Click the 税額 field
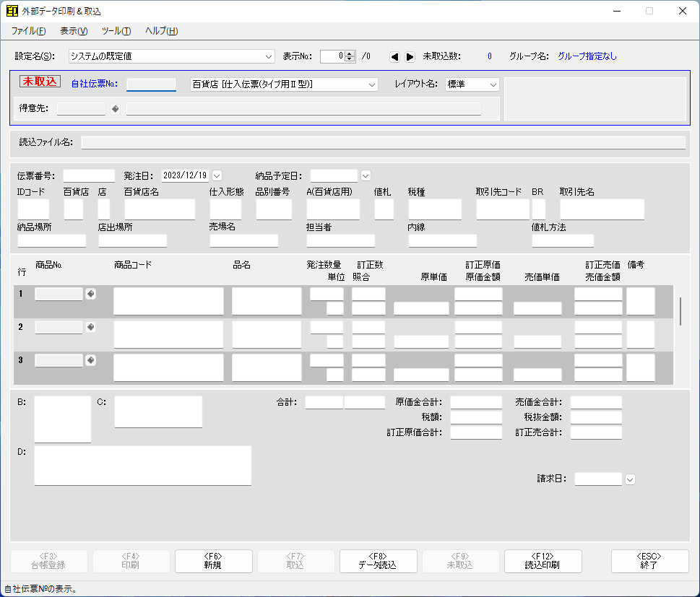Viewport: 700px width, 597px height. 476,418
